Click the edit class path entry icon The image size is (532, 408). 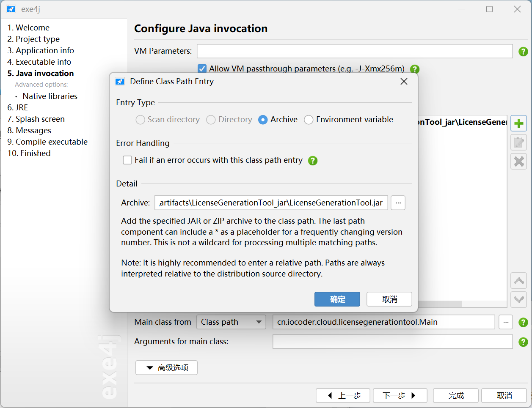coord(518,142)
